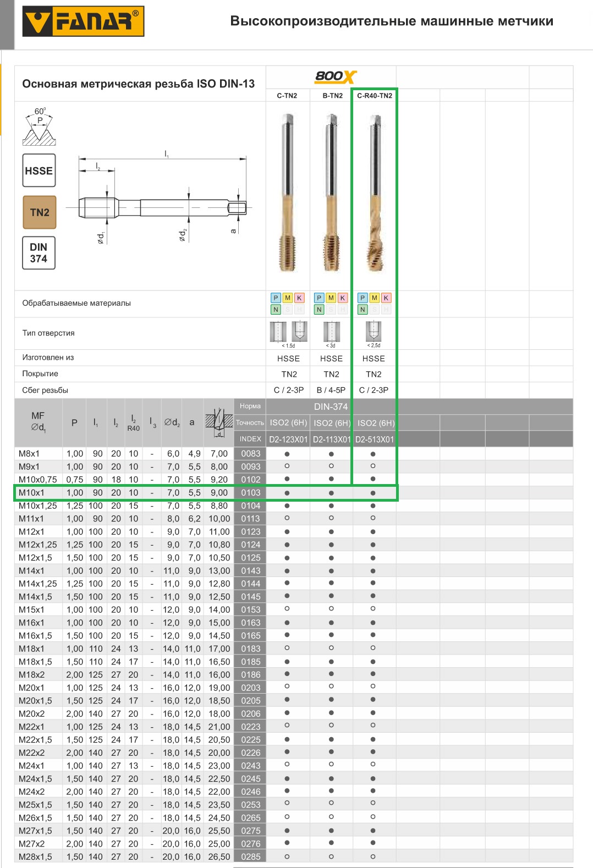Click the C-TN2 tap photo
The height and width of the screenshot is (868, 593).
[x=288, y=193]
